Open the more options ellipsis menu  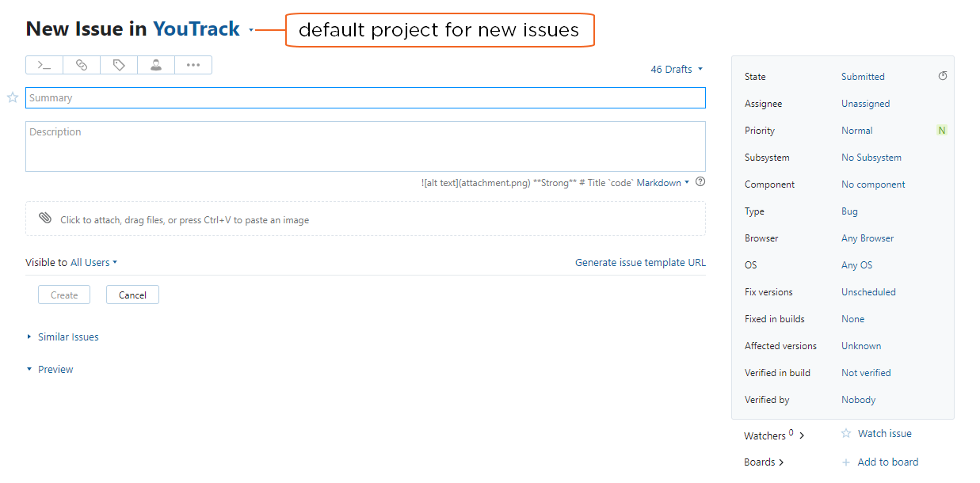point(193,65)
